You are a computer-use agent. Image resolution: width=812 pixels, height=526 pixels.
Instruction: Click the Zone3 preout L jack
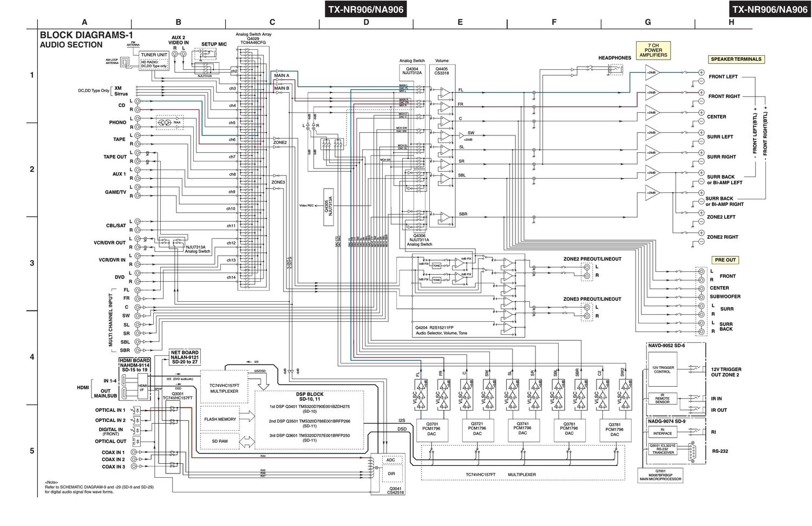tap(587, 307)
